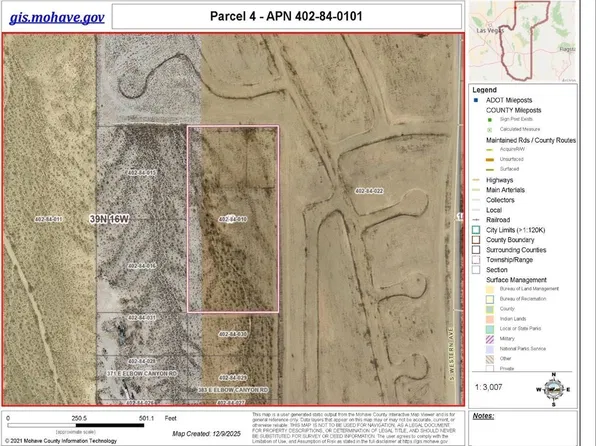This screenshot has height=446, width=596.
Task: Click the 371 E ELBOW CANYON RD label
Action: [x=142, y=374]
